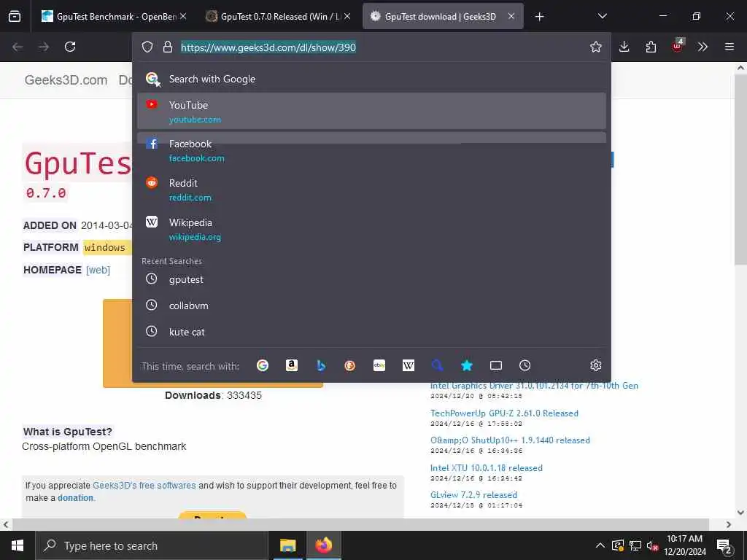Open Firefox View icon in tab bar

[x=15, y=17]
